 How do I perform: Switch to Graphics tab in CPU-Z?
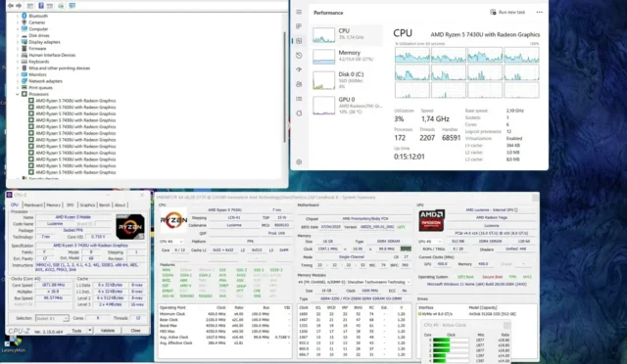tap(87, 205)
